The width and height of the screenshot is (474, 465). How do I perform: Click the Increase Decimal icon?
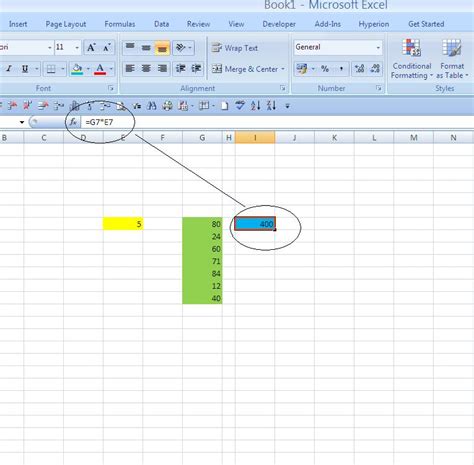(359, 69)
